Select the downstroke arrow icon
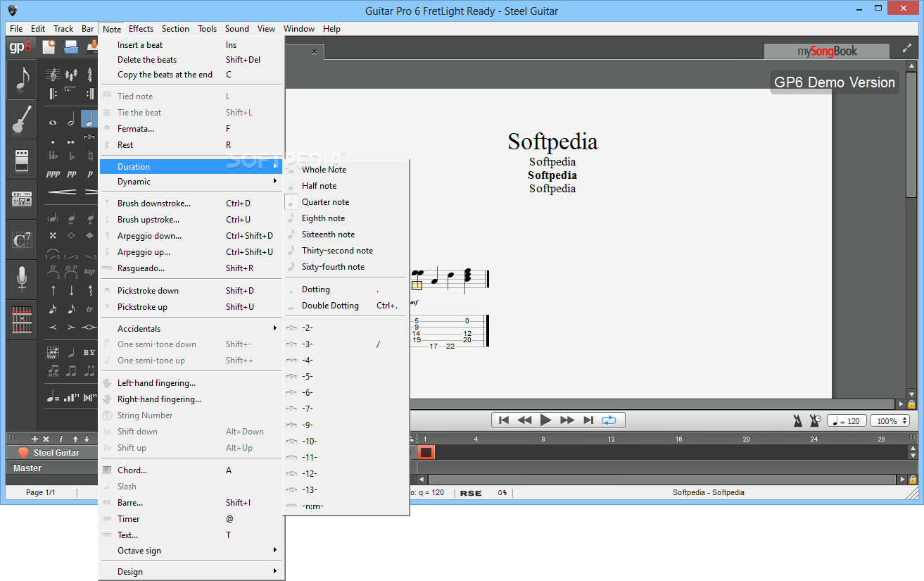Image resolution: width=924 pixels, height=581 pixels. pyautogui.click(x=71, y=289)
